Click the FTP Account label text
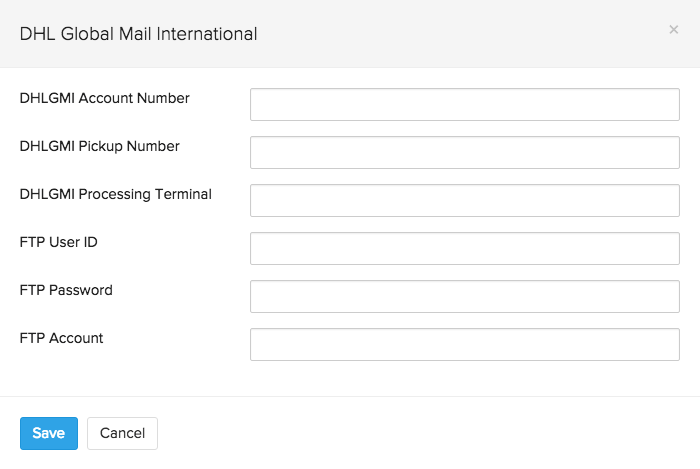This screenshot has width=700, height=469. tap(61, 338)
